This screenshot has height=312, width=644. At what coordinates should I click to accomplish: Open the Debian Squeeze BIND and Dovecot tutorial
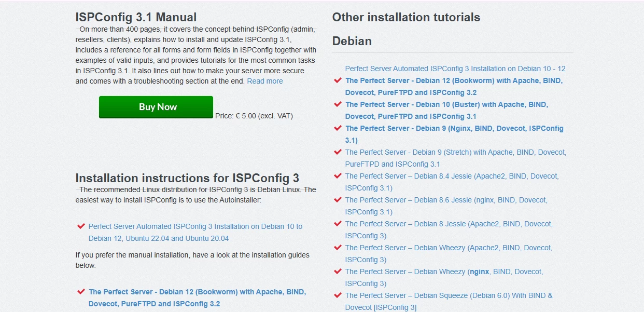click(449, 301)
